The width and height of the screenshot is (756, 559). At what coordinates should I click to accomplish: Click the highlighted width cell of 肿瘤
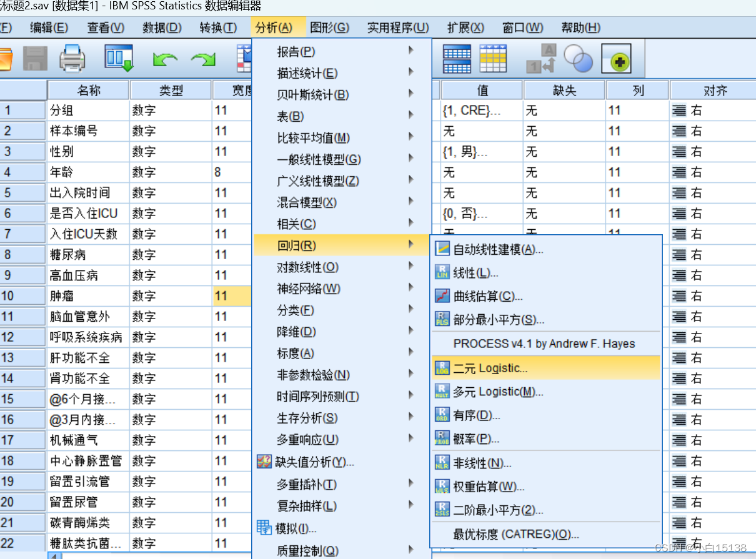pos(232,296)
